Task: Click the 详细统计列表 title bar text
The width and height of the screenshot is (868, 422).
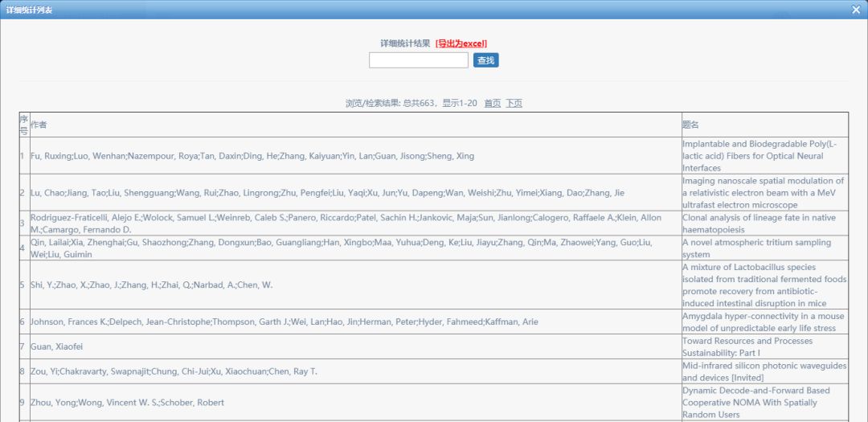Action: [30, 10]
